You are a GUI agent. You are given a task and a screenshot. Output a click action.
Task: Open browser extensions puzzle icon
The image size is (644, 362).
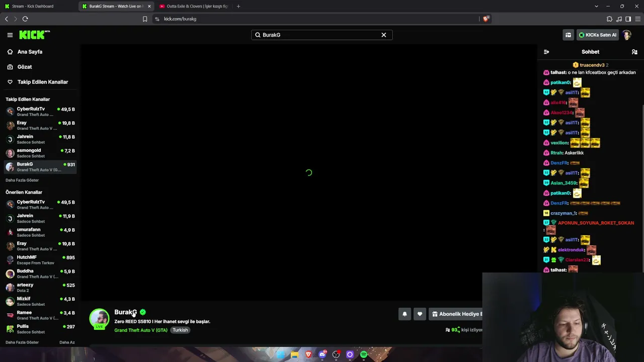pos(609,19)
